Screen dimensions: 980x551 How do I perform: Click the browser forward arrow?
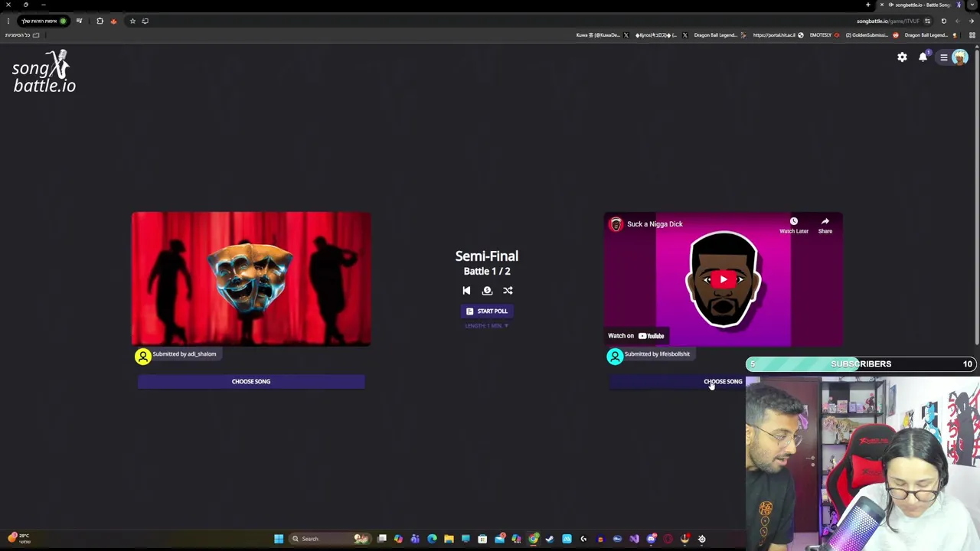(957, 21)
